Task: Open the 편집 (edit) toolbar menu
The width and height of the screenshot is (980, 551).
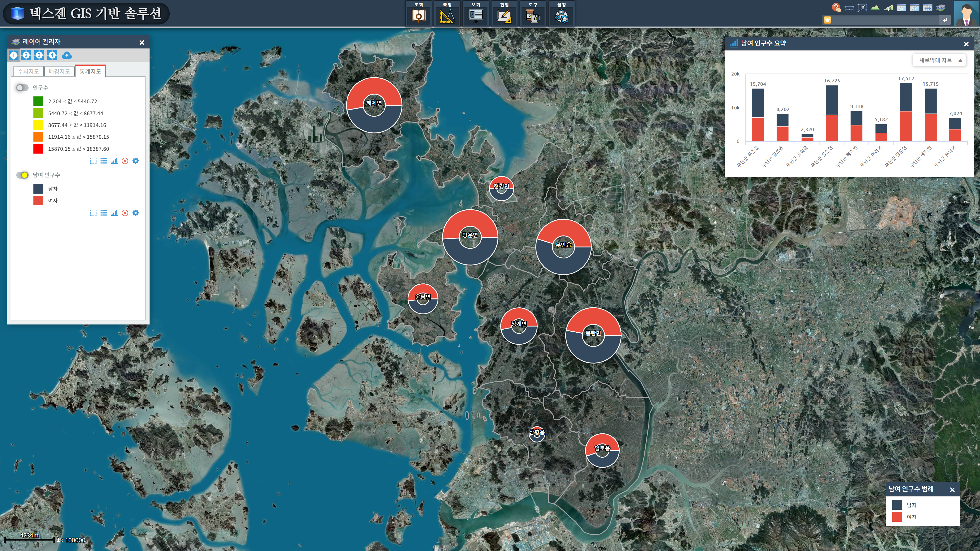Action: [505, 13]
